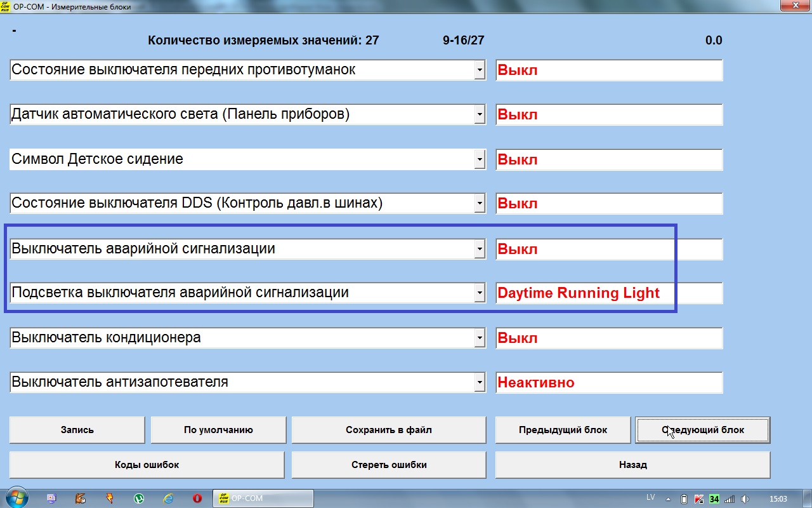Click the LV language indicator
This screenshot has width=812, height=508.
click(x=650, y=497)
